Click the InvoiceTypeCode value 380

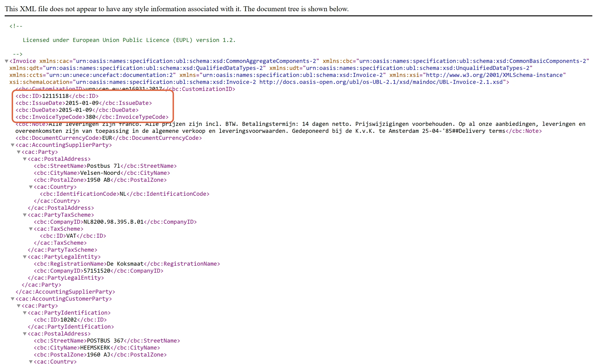91,117
